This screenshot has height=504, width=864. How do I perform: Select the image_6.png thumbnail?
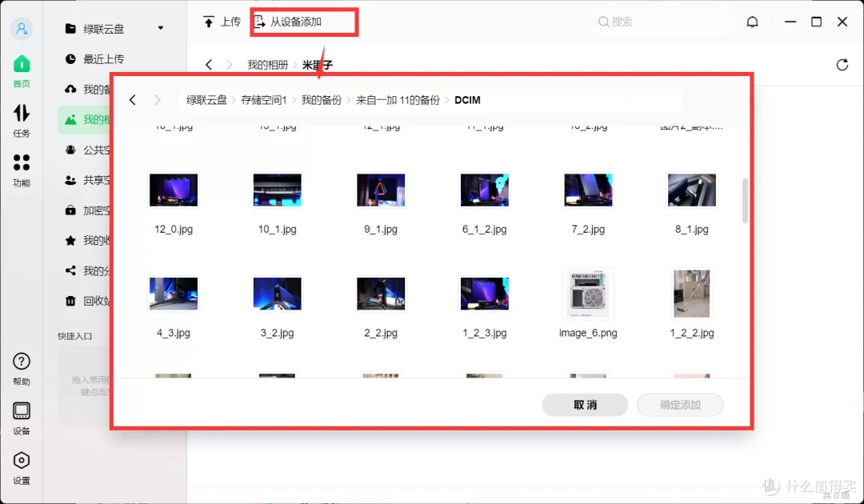coord(588,294)
